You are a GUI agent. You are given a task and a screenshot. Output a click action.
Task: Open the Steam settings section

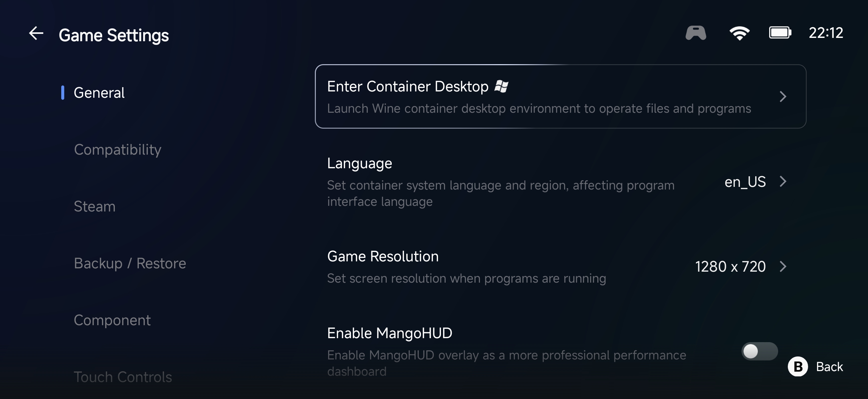95,207
